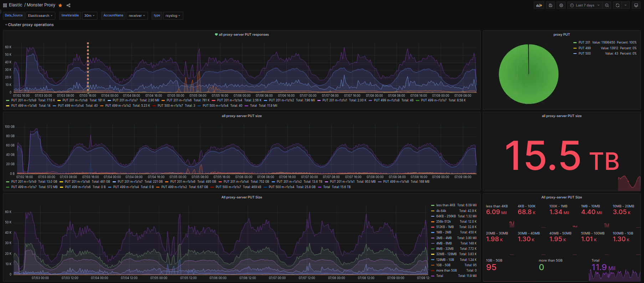
Task: Open 'all proxy-server PUT responses' panel menu
Action: pyautogui.click(x=244, y=35)
